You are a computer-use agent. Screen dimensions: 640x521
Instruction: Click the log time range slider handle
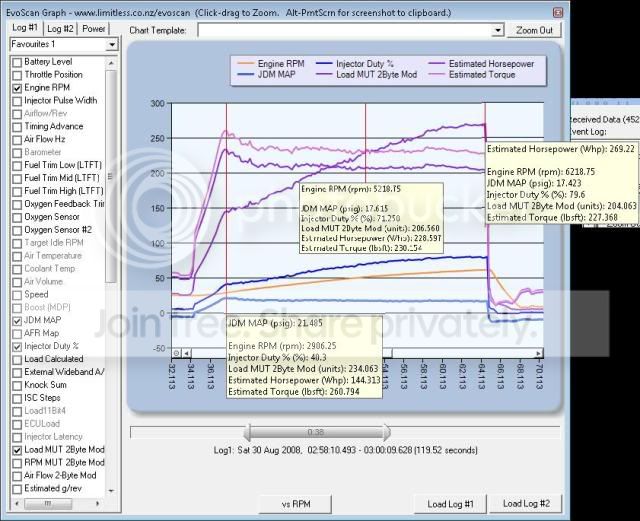click(x=316, y=432)
